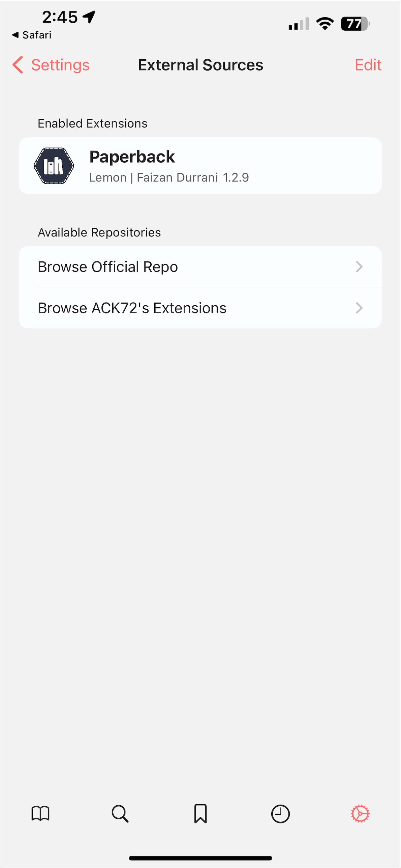Tap the home indicator bar
Screen dimensions: 401x868
[x=200, y=858]
